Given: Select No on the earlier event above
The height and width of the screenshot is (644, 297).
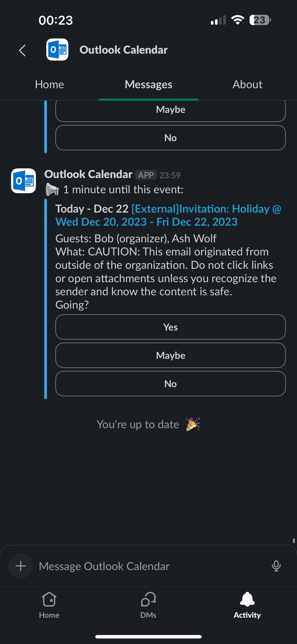Looking at the screenshot, I should (171, 138).
